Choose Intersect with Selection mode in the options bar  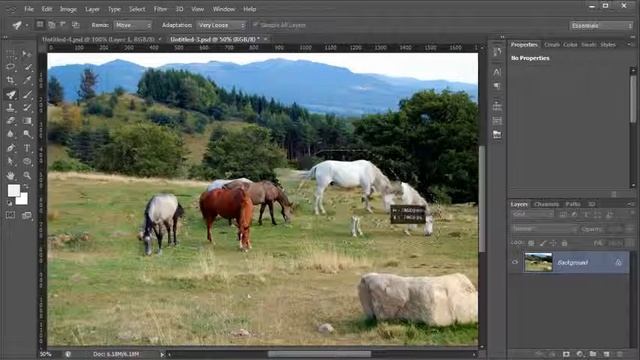coord(76,25)
